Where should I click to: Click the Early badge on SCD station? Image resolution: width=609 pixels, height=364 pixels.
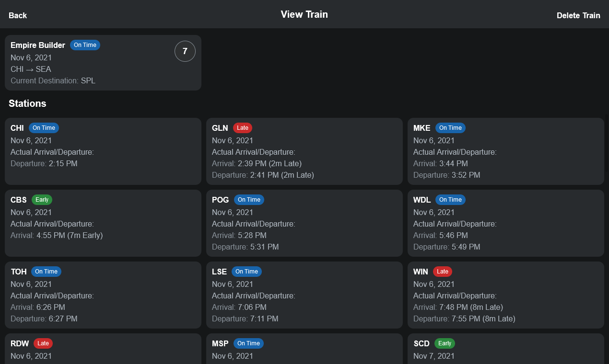[x=445, y=343]
